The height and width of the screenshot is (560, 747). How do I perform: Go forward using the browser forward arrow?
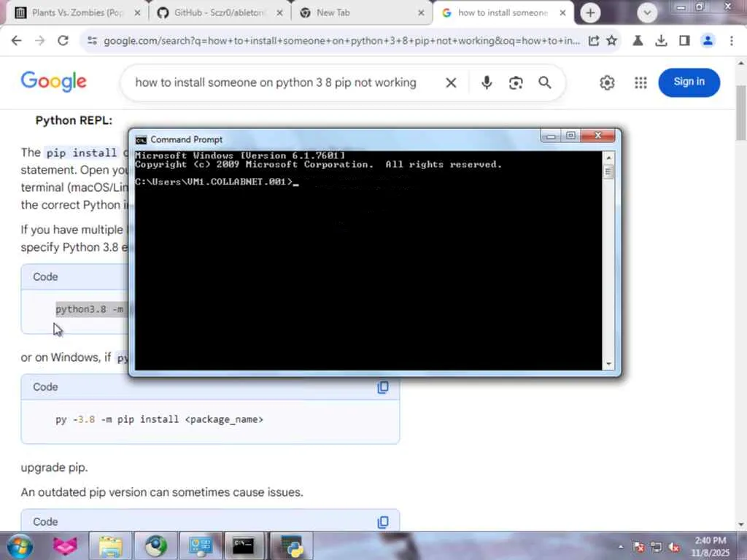pos(39,41)
